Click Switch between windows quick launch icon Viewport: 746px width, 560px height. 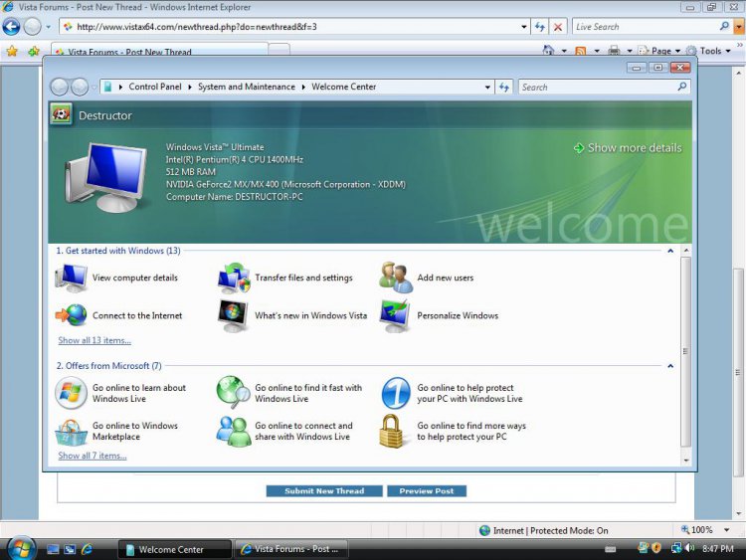pyautogui.click(x=70, y=549)
